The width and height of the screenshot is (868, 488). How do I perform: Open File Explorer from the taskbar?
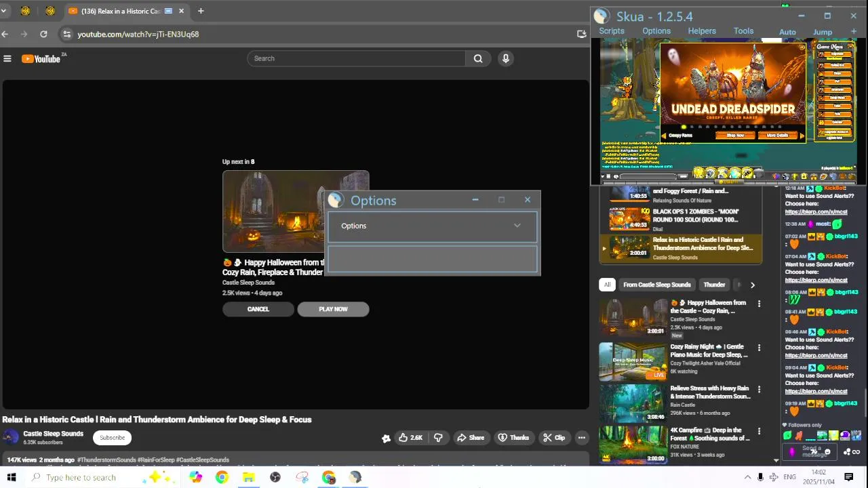248,477
